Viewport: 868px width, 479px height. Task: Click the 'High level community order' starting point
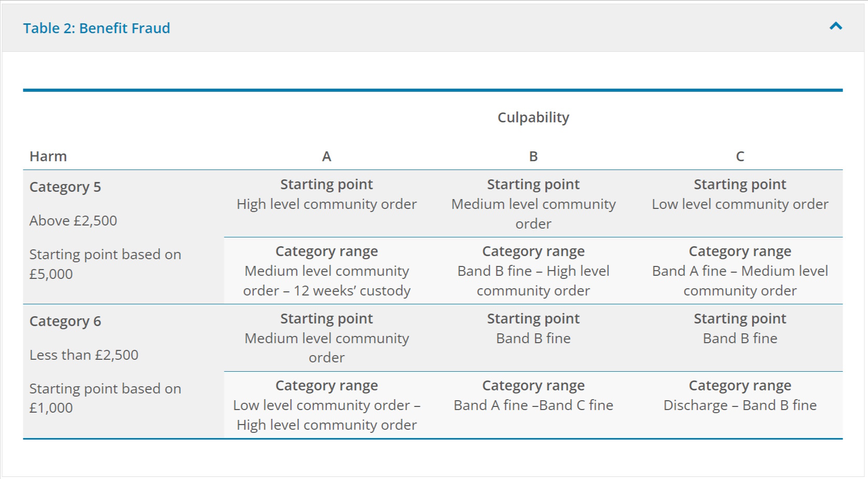326,204
